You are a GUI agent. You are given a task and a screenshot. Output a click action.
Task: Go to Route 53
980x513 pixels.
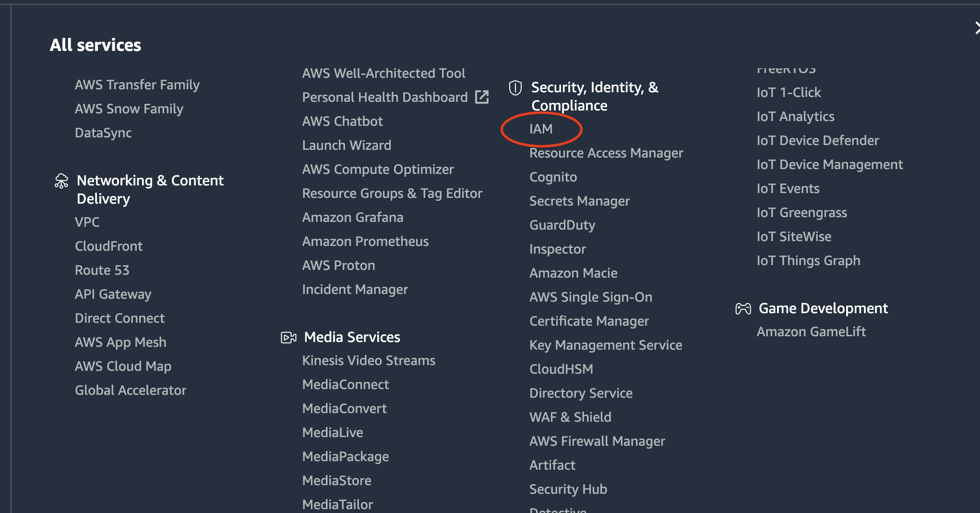[x=102, y=270]
